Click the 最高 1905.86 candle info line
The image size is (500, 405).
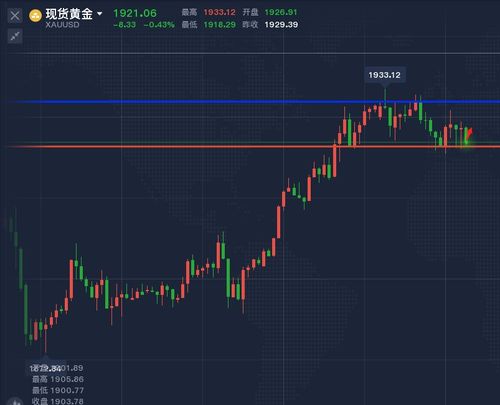(58, 379)
